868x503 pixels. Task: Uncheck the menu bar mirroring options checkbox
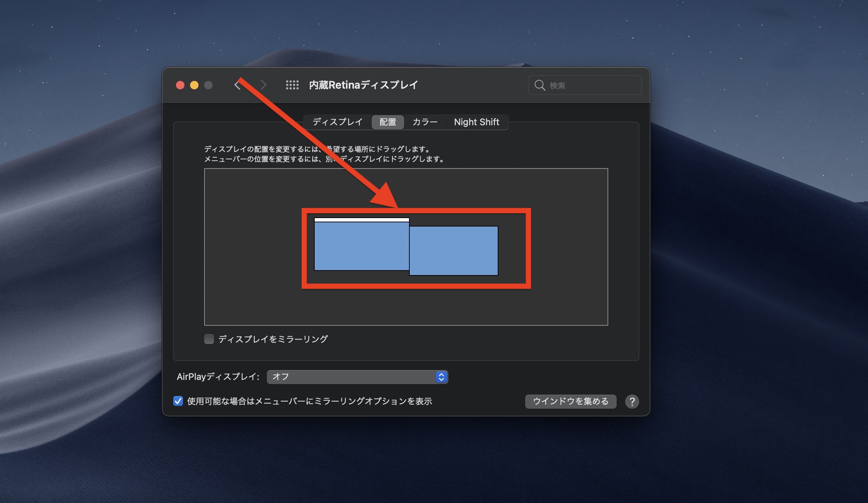[178, 401]
